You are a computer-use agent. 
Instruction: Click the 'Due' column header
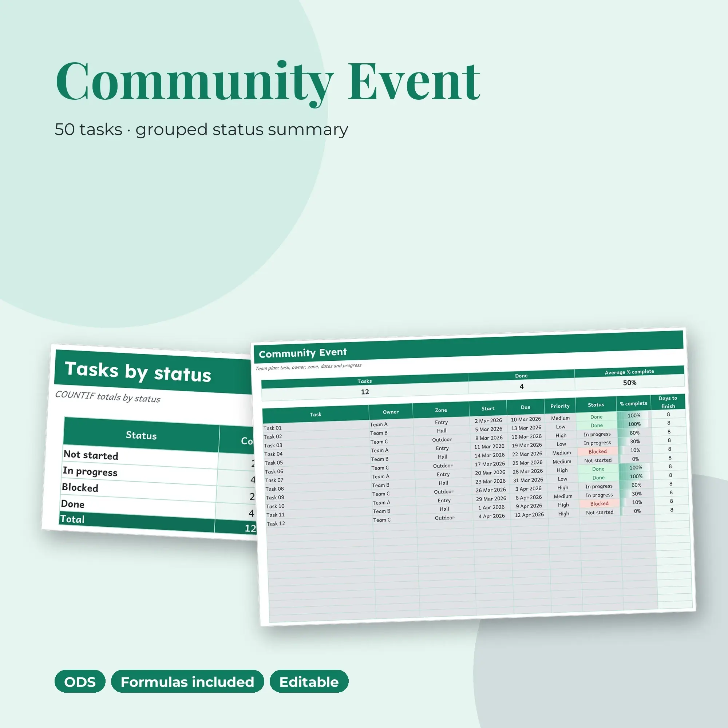click(526, 407)
